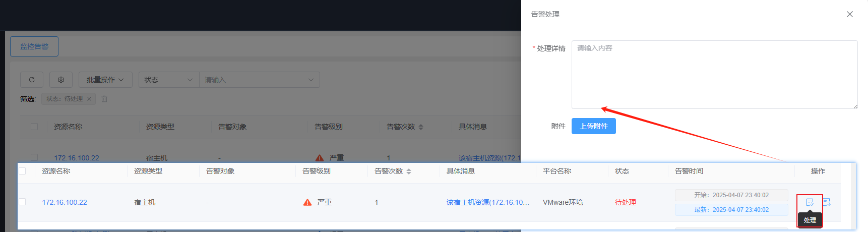Screen dimensions: 868x232
Task: Click the 告警处理 drawer title
Action: pos(545,14)
